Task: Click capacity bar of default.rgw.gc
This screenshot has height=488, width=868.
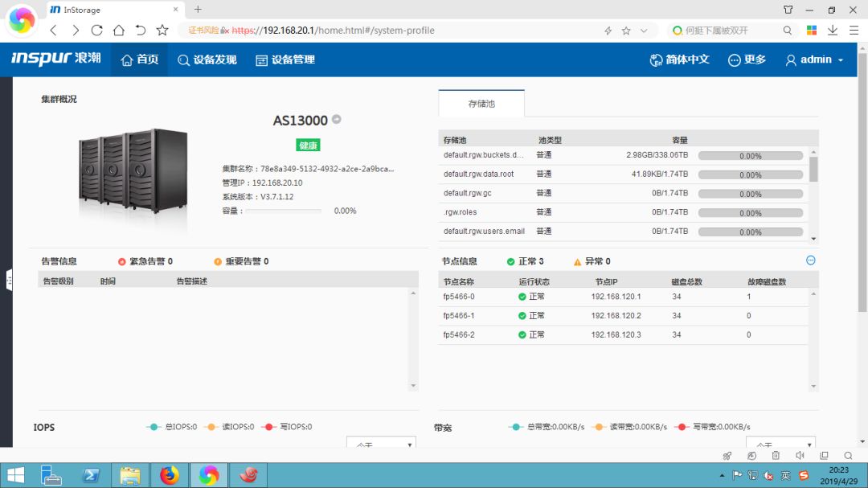Action: 750,194
